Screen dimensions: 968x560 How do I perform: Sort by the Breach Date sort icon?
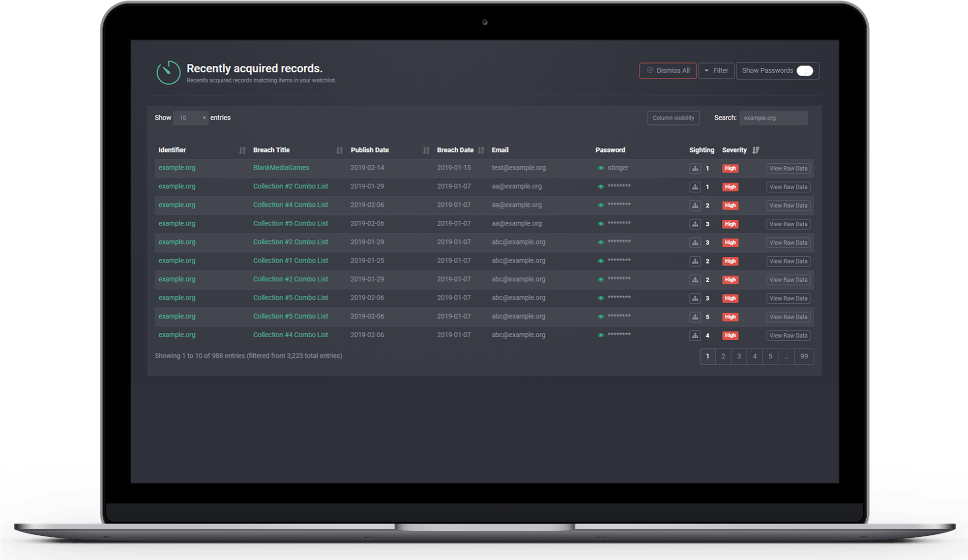pyautogui.click(x=481, y=150)
